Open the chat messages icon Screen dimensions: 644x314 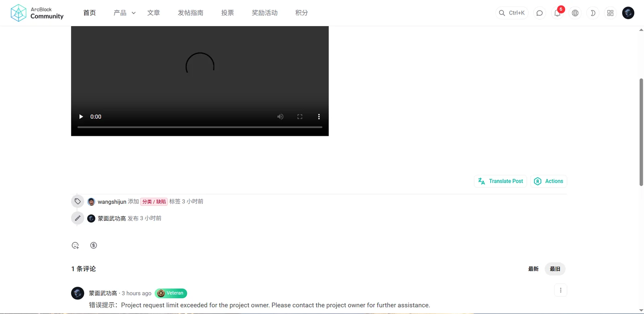point(539,13)
